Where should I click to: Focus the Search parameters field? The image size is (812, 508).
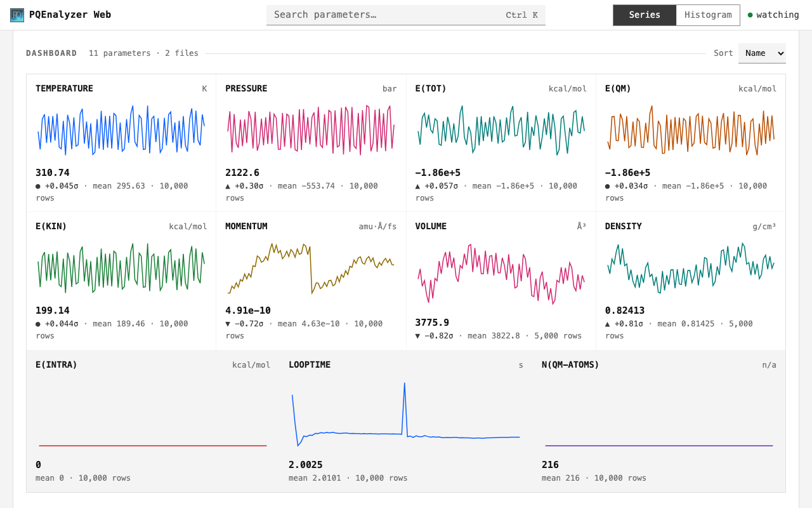406,15
